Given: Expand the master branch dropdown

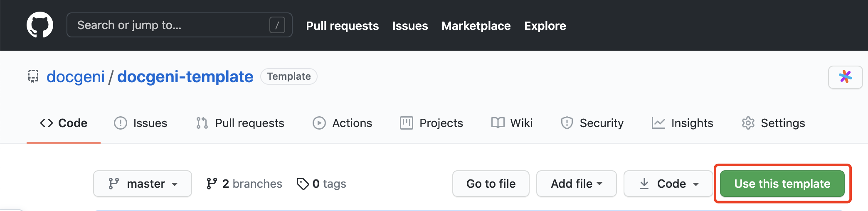Looking at the screenshot, I should 143,184.
